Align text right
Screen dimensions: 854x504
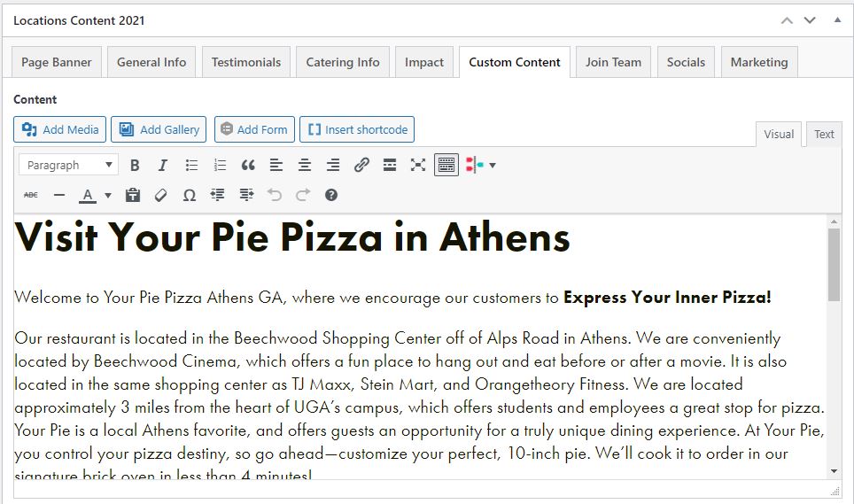coord(333,165)
